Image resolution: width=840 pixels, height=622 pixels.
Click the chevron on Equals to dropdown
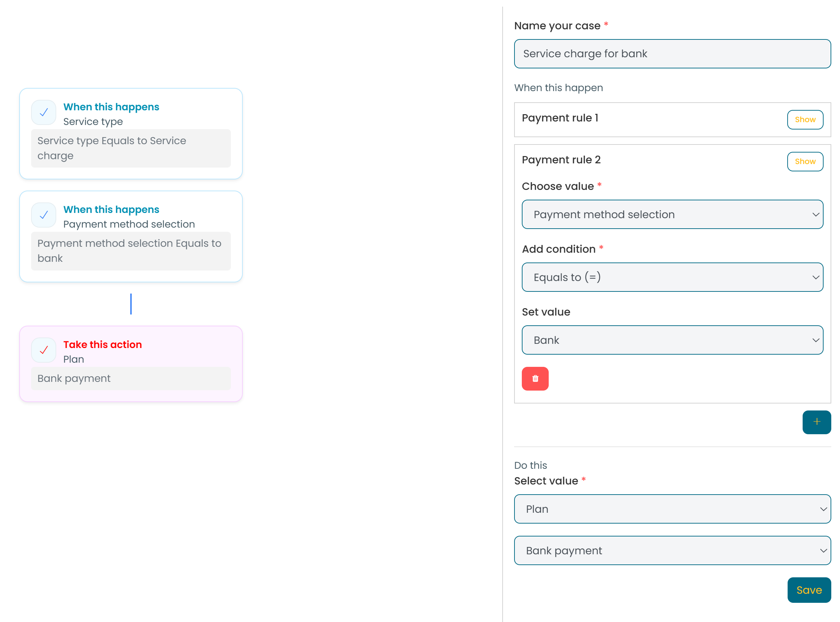point(816,277)
